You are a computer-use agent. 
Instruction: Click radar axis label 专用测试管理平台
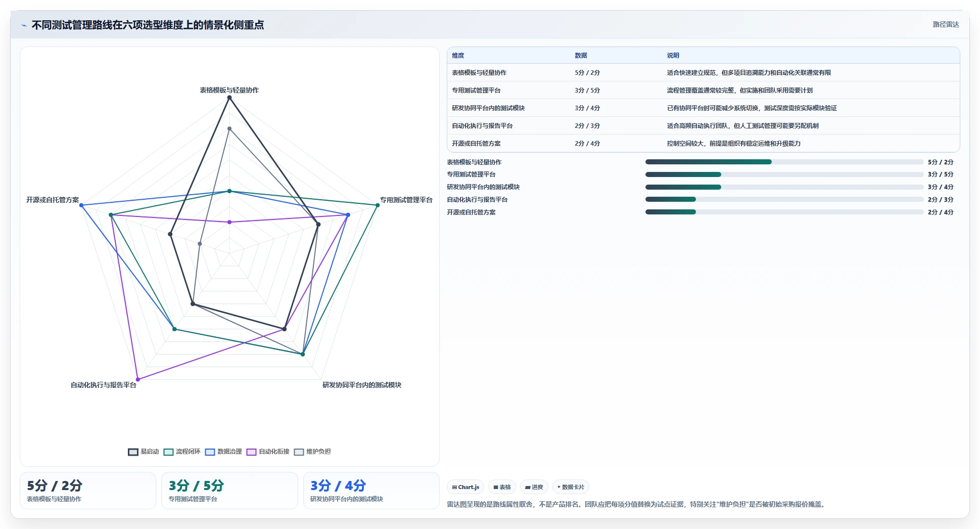406,200
